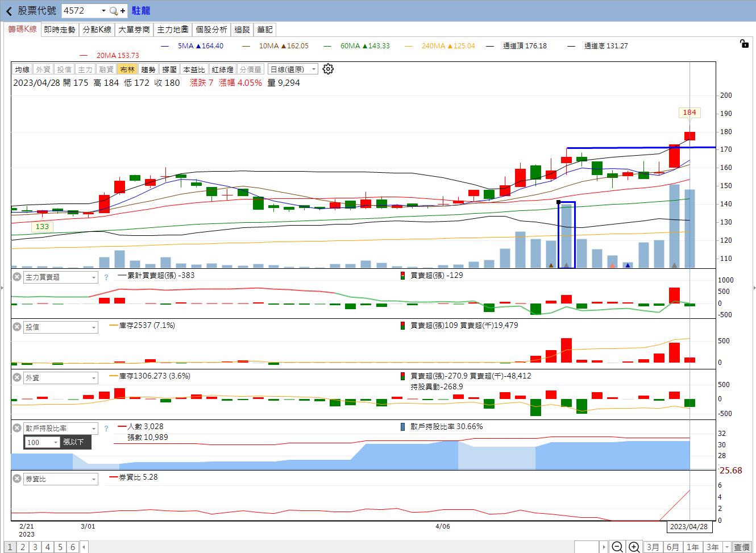Open the 100 張以下 threshold dropdown
The height and width of the screenshot is (553, 756).
[x=43, y=442]
